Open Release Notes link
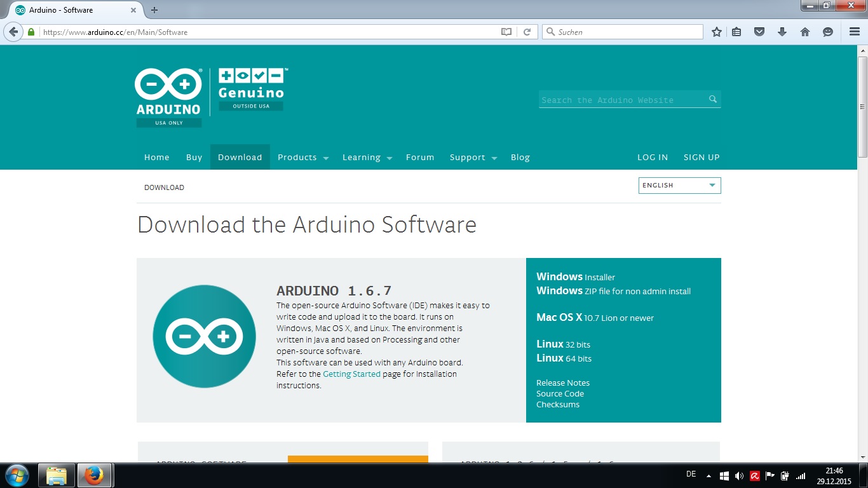 click(x=563, y=383)
